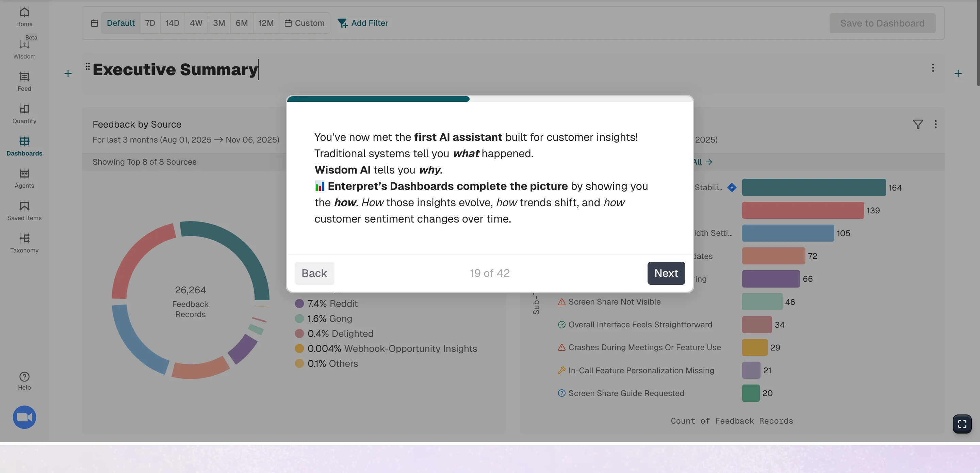This screenshot has width=980, height=473.
Task: Open the Executive Summary options menu
Action: click(x=933, y=68)
